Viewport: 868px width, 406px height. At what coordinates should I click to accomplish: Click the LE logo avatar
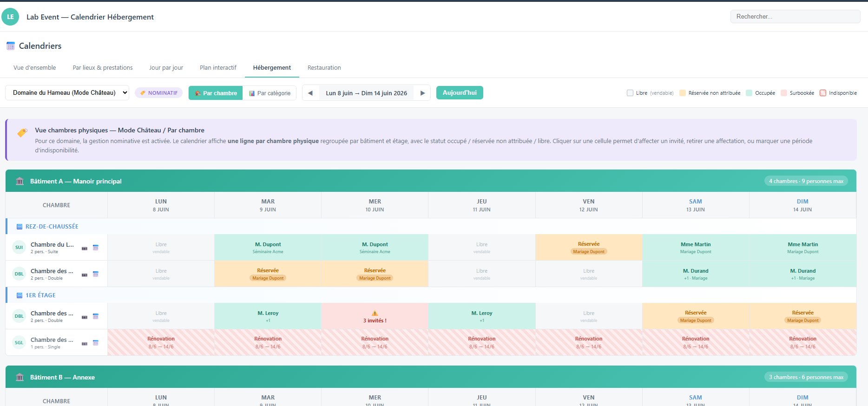10,17
